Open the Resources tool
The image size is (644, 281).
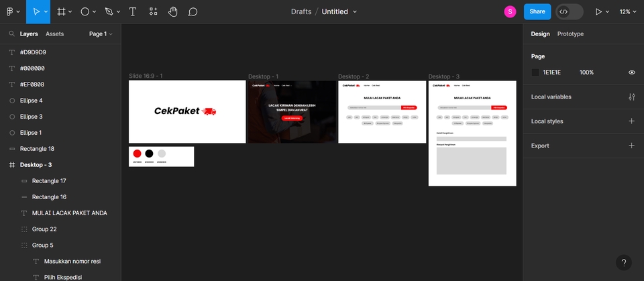(x=153, y=11)
